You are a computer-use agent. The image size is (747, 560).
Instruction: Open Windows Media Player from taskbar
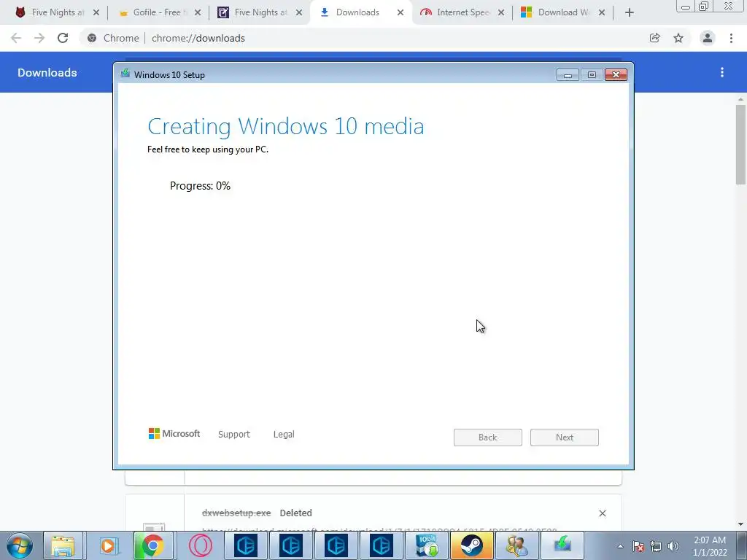(x=108, y=545)
